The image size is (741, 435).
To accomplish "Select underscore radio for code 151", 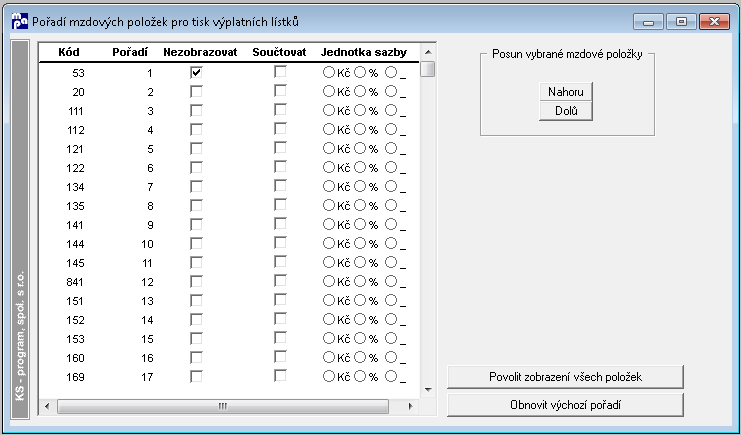I will point(390,300).
